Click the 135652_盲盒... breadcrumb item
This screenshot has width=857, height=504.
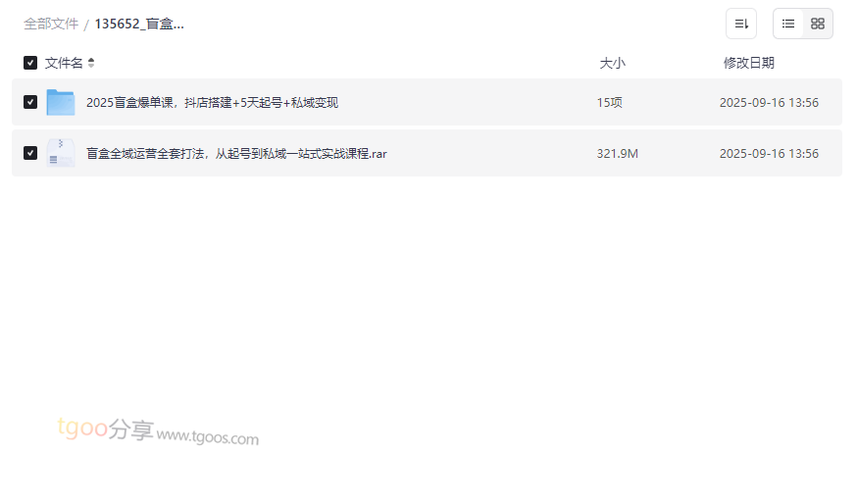(139, 25)
